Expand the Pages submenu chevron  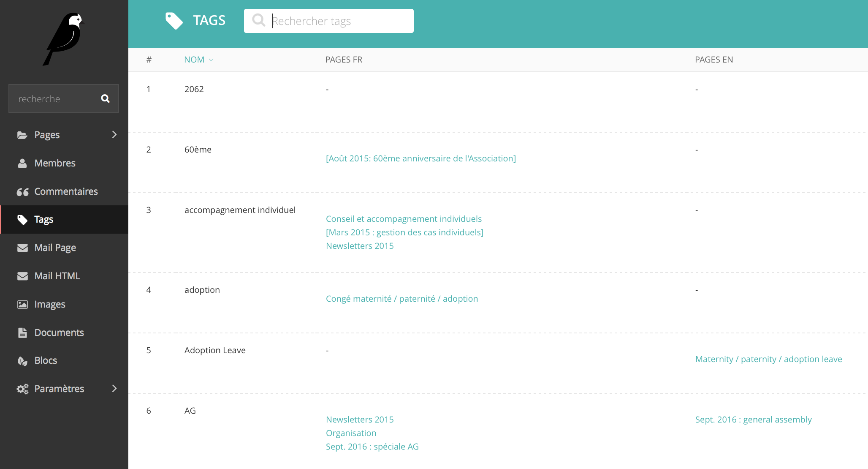pos(114,134)
